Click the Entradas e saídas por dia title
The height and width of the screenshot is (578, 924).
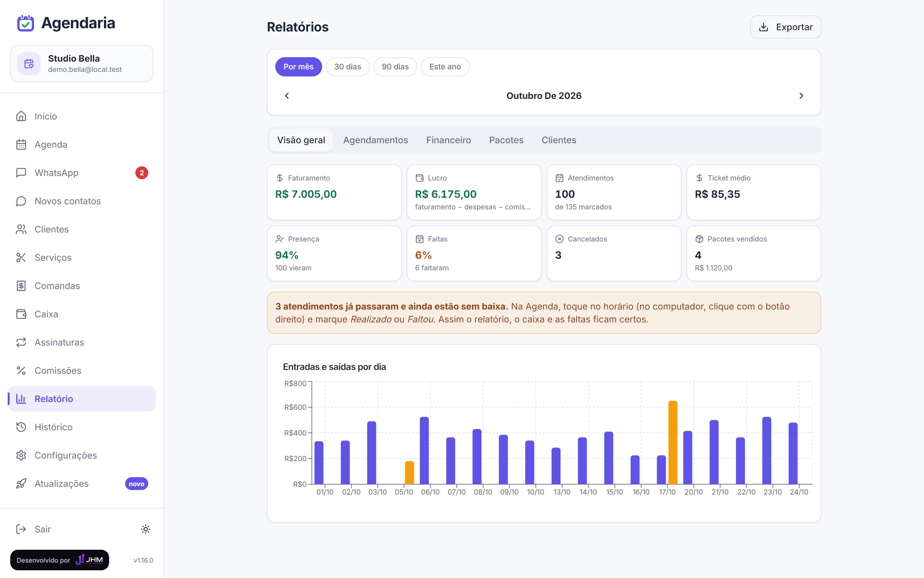334,367
